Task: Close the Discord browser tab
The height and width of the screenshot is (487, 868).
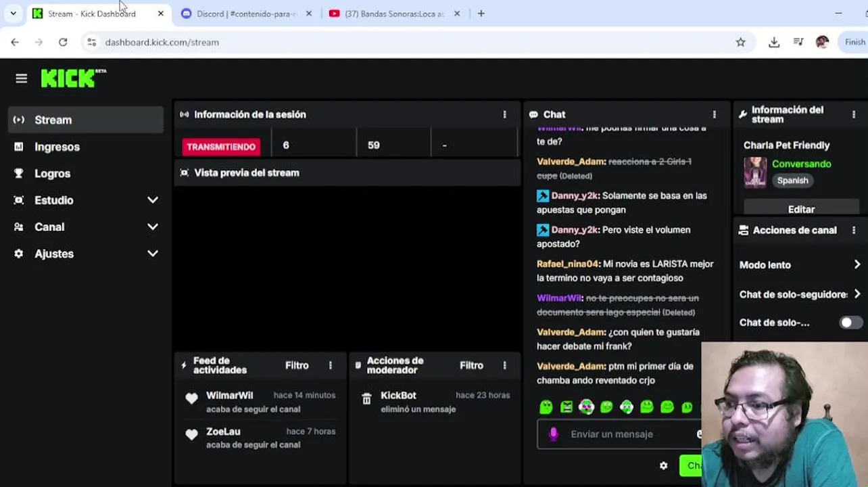Action: point(309,14)
